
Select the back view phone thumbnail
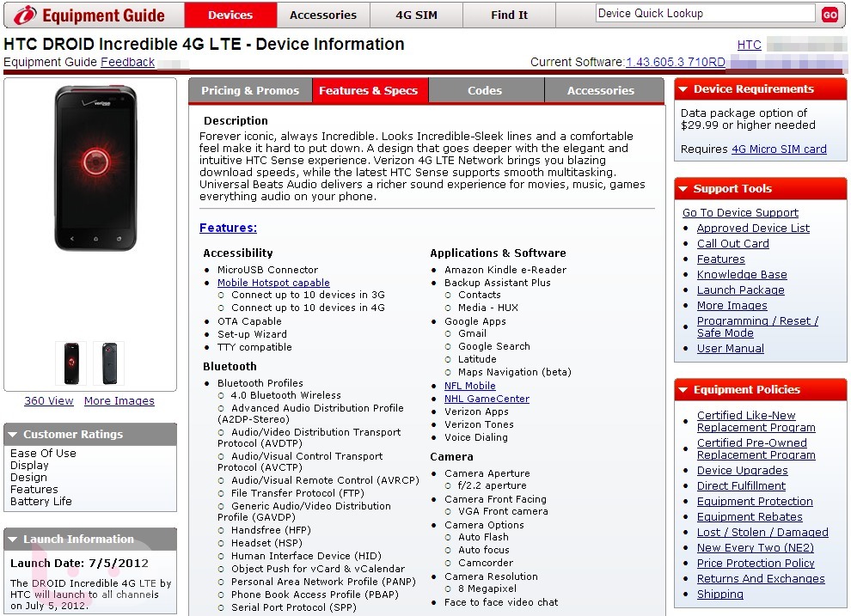pyautogui.click(x=109, y=363)
